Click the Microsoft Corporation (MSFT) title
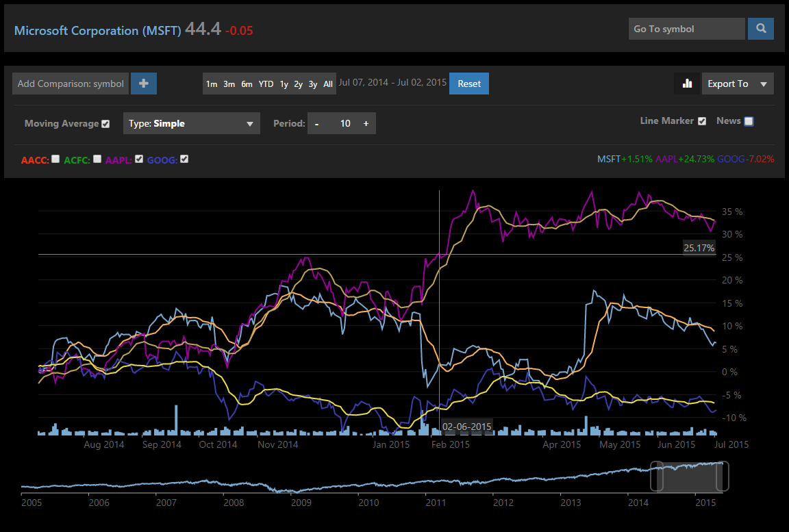This screenshot has width=789, height=532. point(98,30)
